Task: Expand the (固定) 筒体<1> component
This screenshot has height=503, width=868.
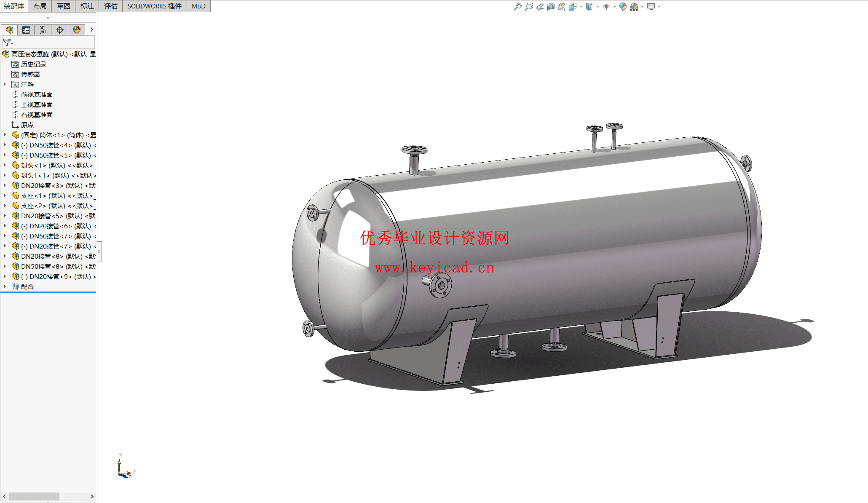Action: tap(5, 135)
